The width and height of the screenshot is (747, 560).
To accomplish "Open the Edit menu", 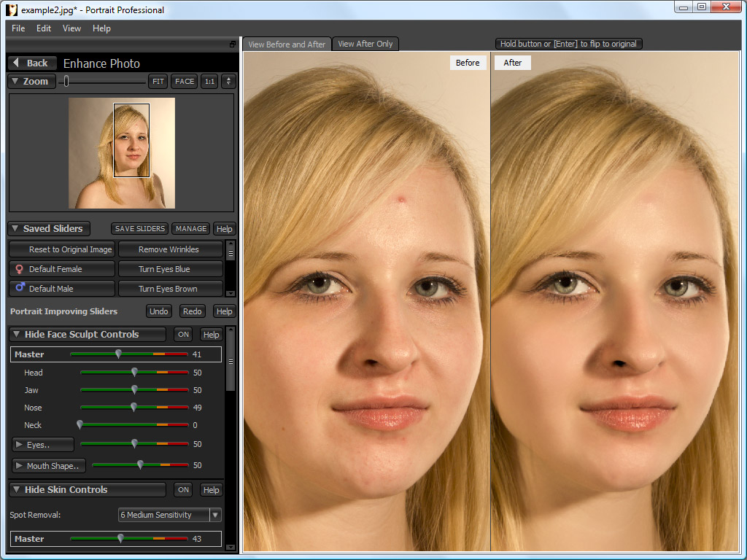I will coord(43,28).
